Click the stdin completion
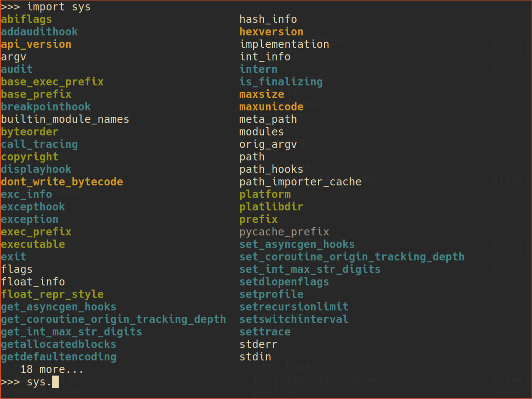The width and height of the screenshot is (532, 399). coord(255,357)
